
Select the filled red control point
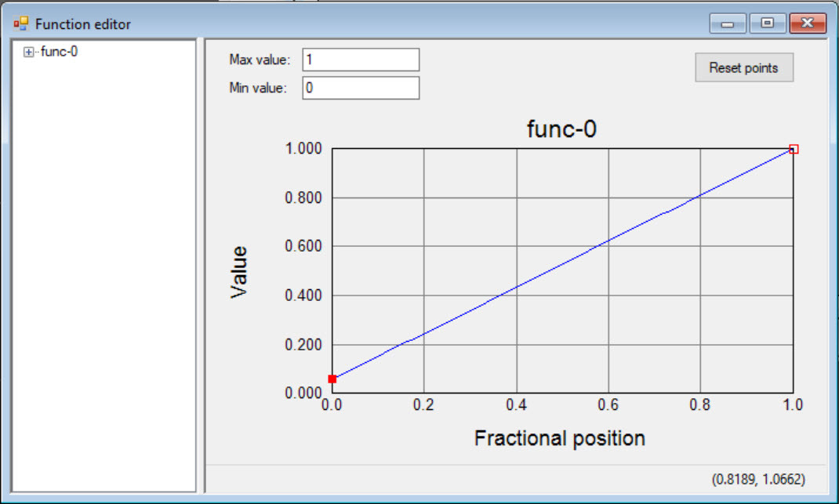332,379
